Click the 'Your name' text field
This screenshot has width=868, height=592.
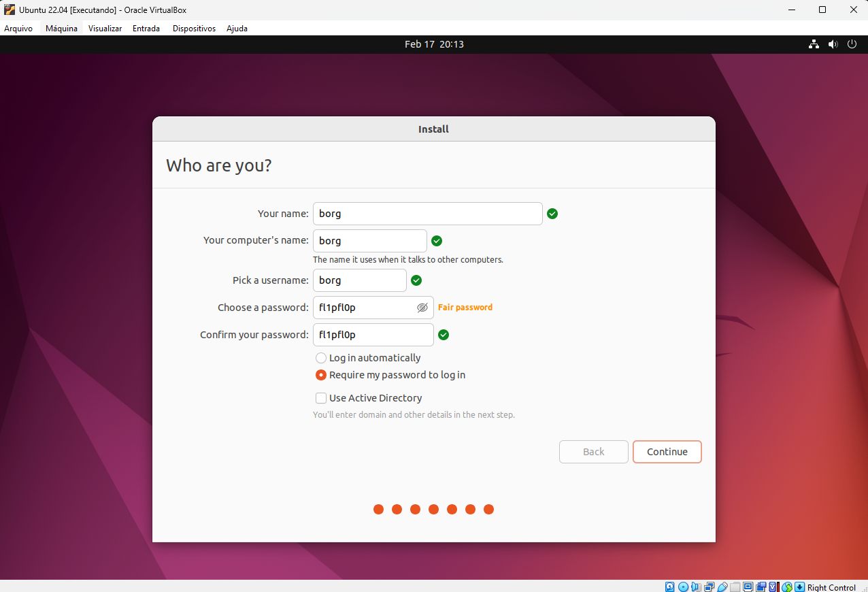[x=427, y=214]
